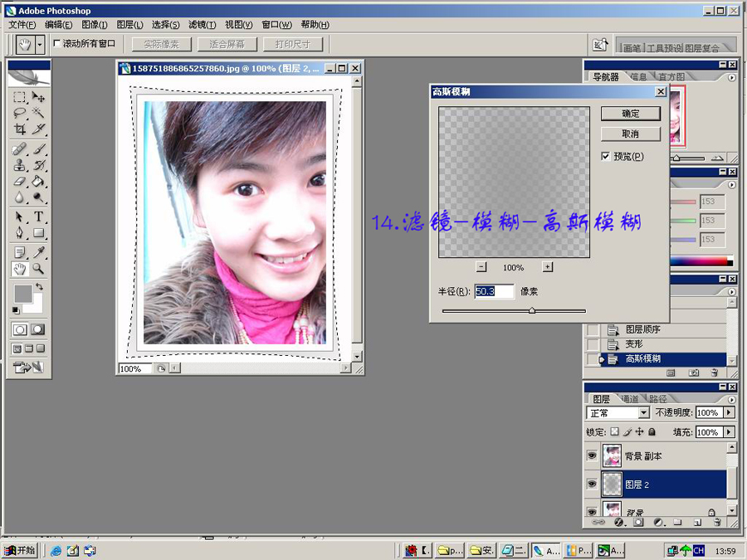
Task: Select the Healing Brush tool
Action: 20,149
